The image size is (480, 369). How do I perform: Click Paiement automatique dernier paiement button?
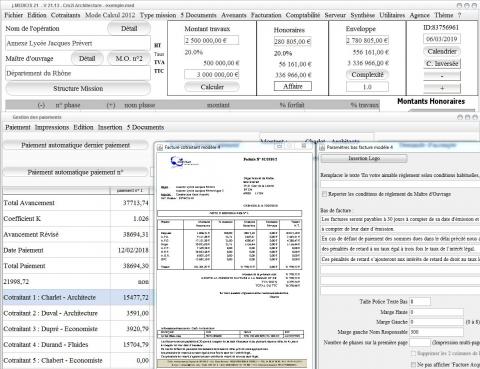pos(75,145)
